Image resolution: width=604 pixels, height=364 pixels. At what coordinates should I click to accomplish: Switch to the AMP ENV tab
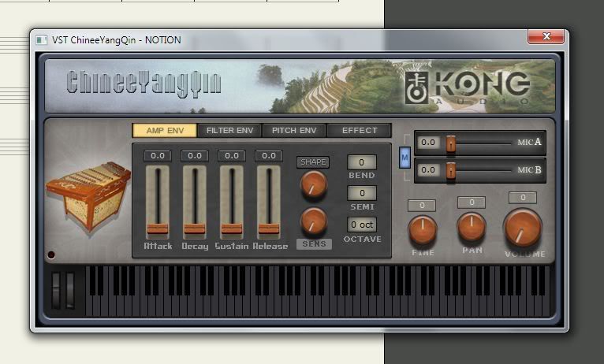pyautogui.click(x=165, y=131)
